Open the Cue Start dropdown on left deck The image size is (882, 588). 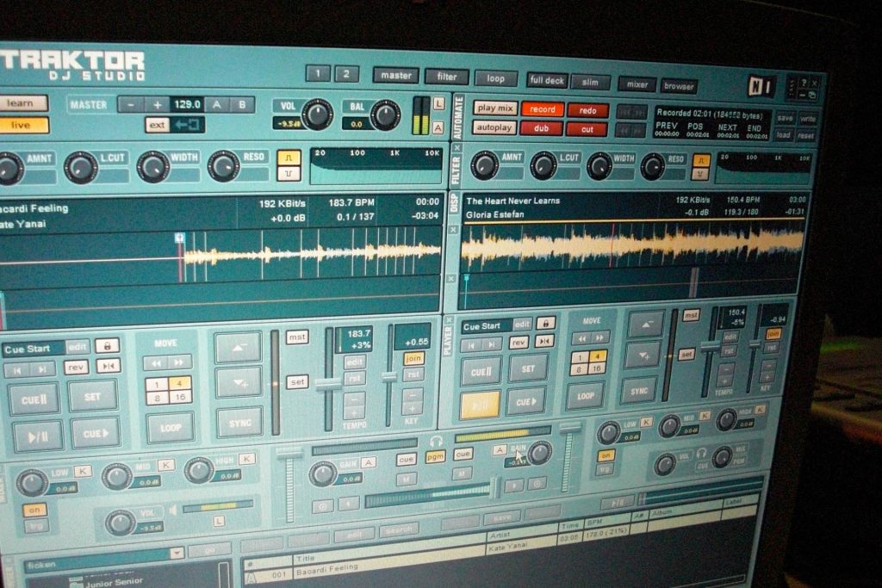[x=33, y=349]
